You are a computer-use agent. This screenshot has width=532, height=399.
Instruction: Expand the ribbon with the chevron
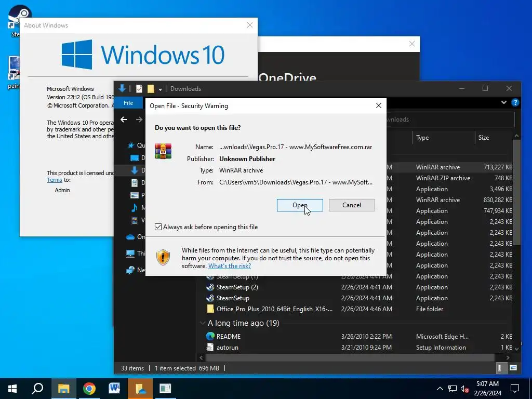pos(504,102)
